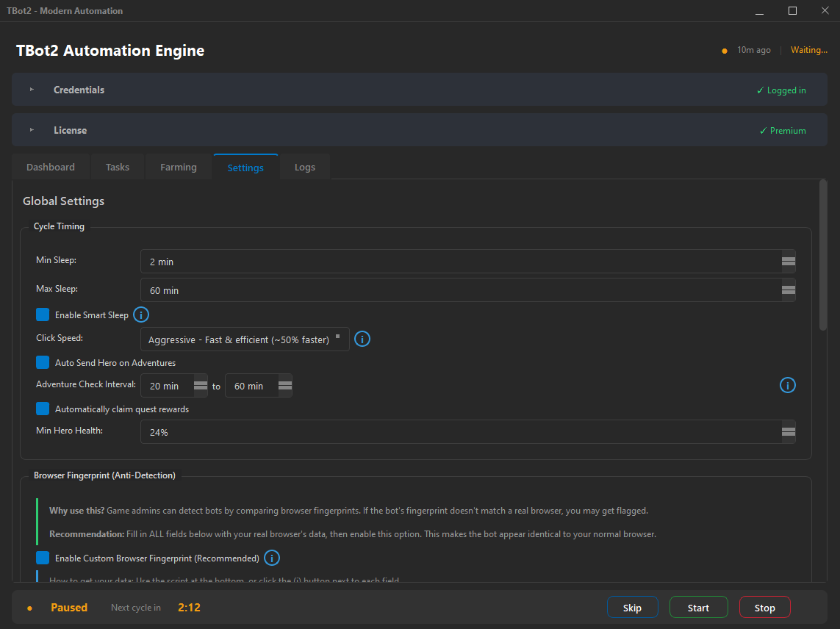Toggle the Enable Smart Sleep checkbox
Screen dimensions: 840x629
(x=43, y=314)
